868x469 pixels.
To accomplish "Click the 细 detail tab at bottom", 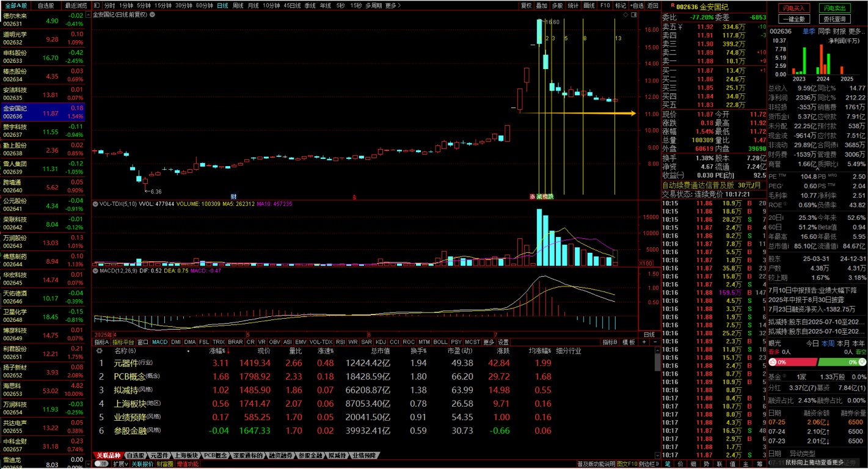I will [x=693, y=464].
